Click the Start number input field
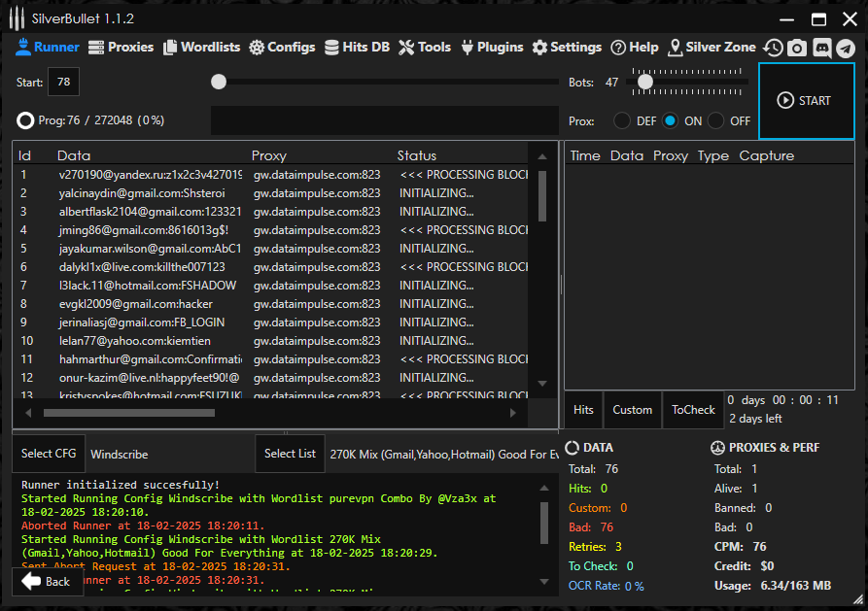The width and height of the screenshot is (868, 611). 63,83
